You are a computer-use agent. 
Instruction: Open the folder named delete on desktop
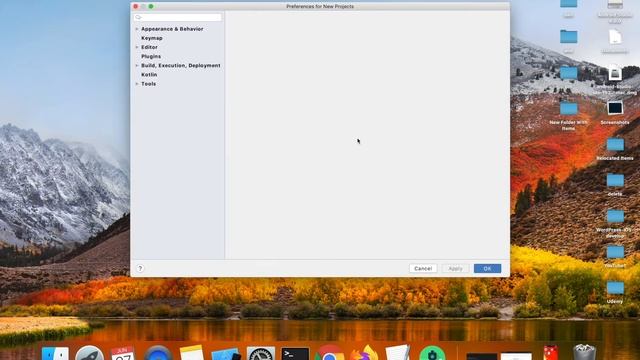click(x=615, y=180)
